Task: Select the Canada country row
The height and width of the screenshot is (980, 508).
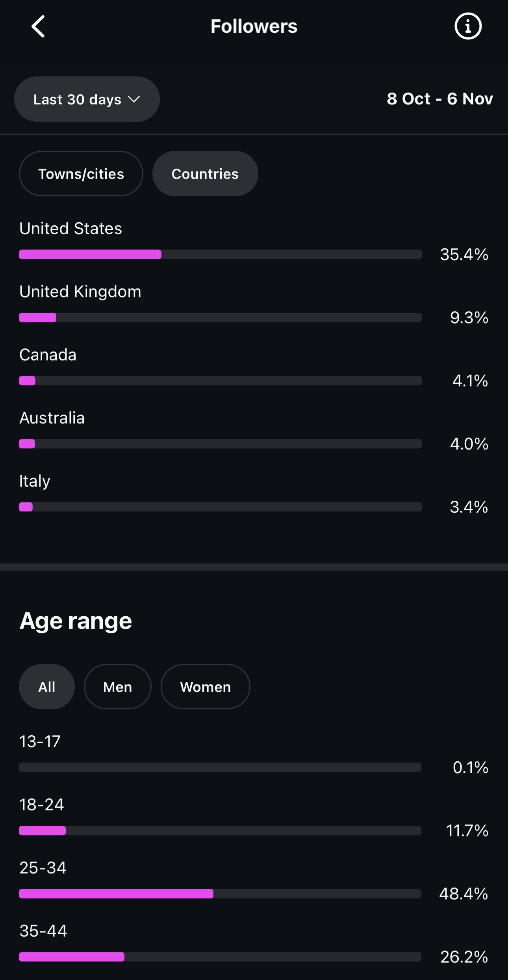Action: (x=48, y=355)
